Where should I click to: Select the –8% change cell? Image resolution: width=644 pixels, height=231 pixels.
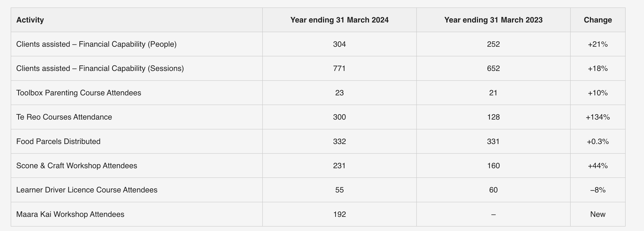click(598, 190)
